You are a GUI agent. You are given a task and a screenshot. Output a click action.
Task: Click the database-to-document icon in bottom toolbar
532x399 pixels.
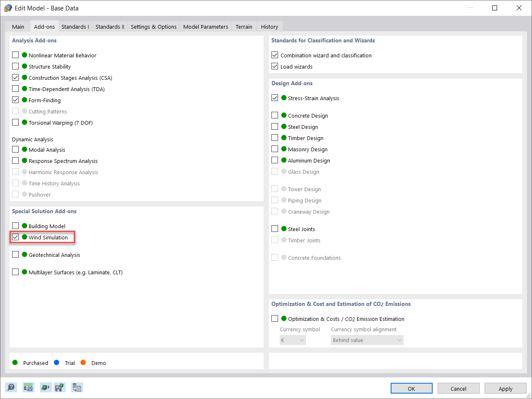tap(76, 387)
